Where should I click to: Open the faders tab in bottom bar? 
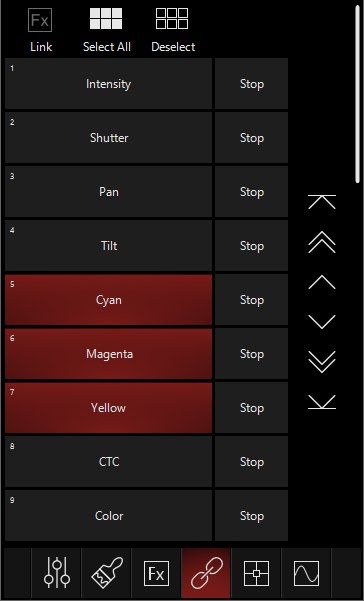pyautogui.click(x=57, y=573)
